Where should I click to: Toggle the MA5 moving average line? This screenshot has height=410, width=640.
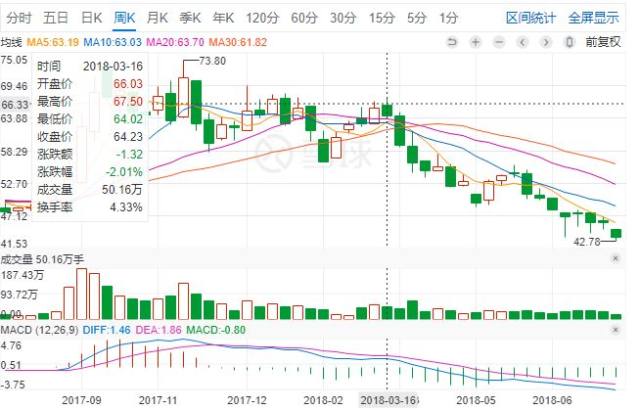coord(52,41)
